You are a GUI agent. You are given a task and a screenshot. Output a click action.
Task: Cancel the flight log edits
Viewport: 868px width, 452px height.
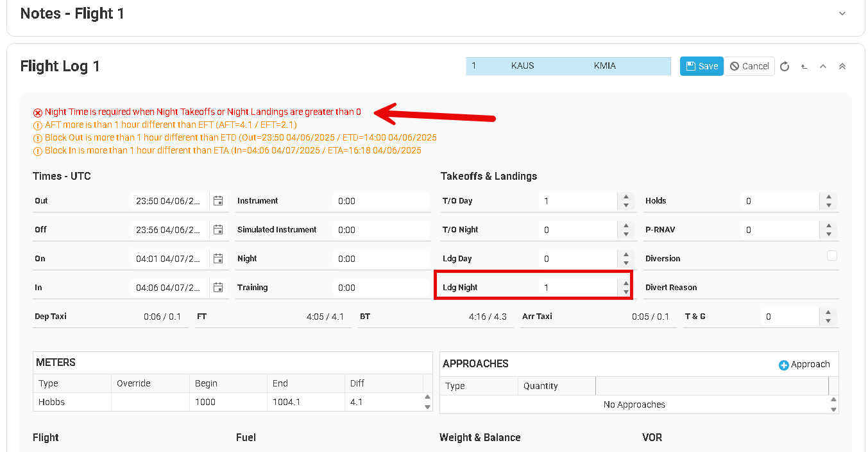point(749,66)
